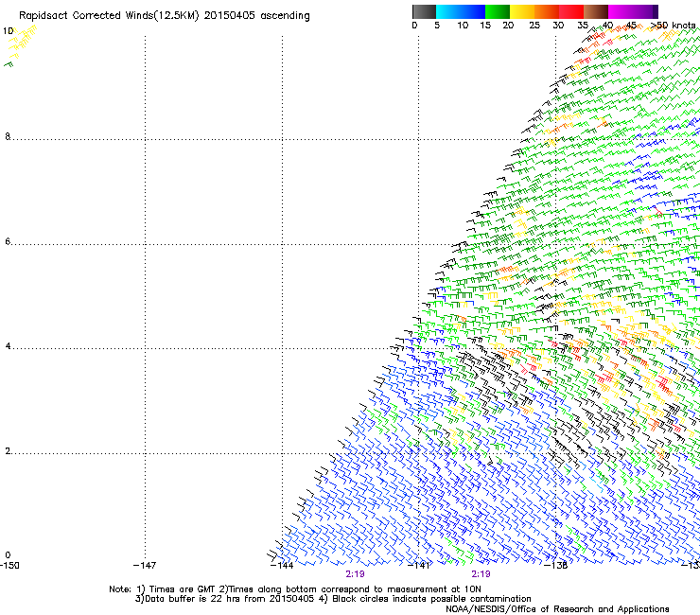The image size is (700, 615).
Task: Select the longitude axis label '-141'
Action: 419,566
